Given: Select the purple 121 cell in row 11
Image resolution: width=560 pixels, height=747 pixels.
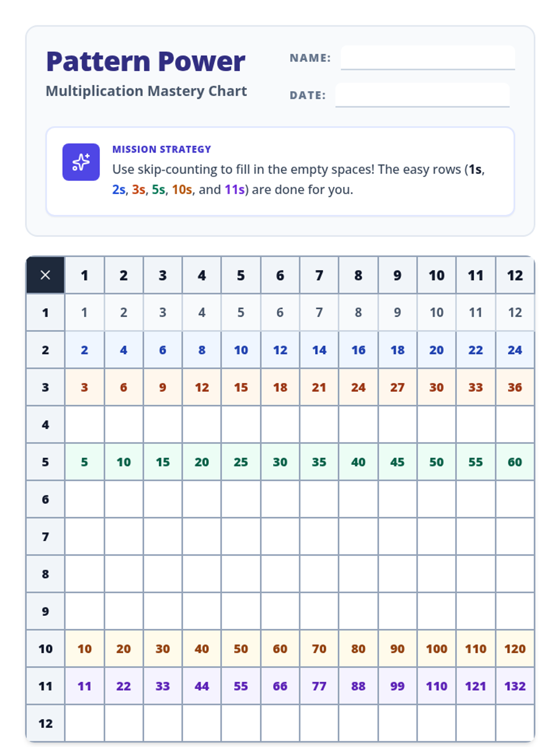Looking at the screenshot, I should [476, 686].
